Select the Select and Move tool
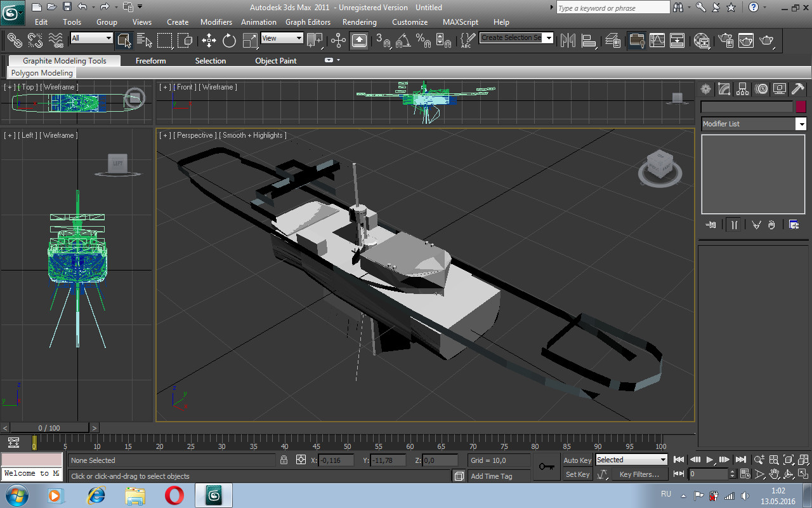Screen dimensions: 812x508 [209, 41]
